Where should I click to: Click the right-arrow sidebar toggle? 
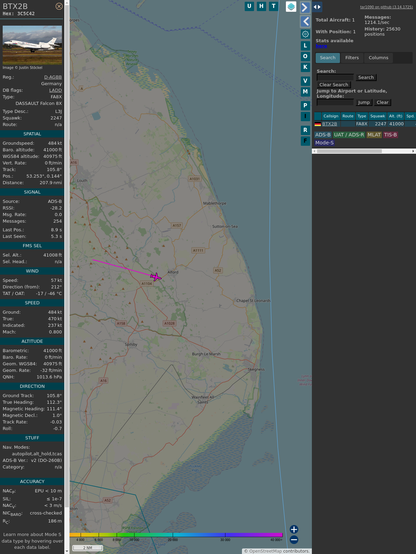pyautogui.click(x=305, y=7)
